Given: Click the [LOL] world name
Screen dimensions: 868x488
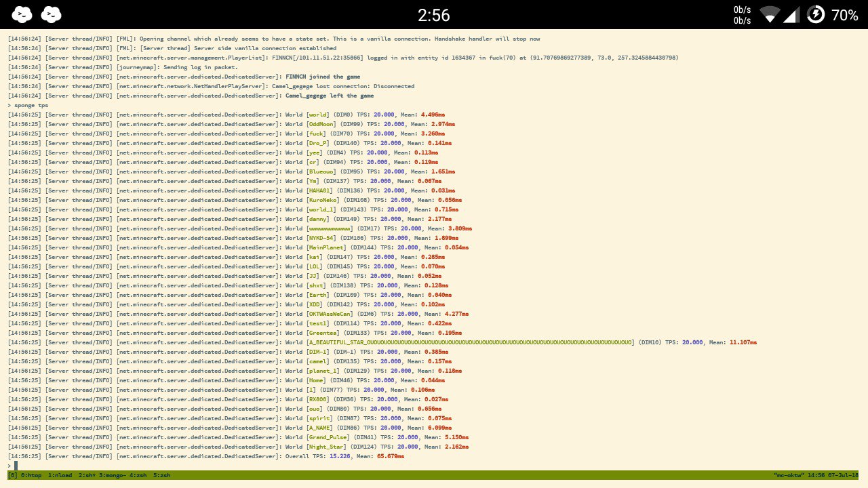Looking at the screenshot, I should pos(315,266).
